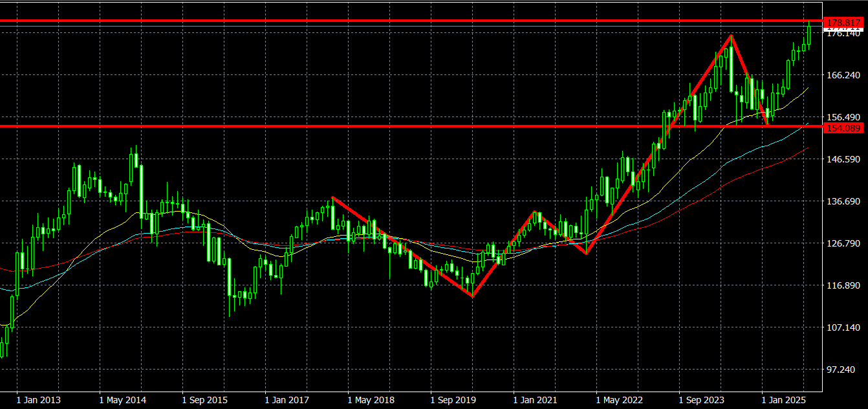Select the red 154.089 price level label

coord(844,128)
